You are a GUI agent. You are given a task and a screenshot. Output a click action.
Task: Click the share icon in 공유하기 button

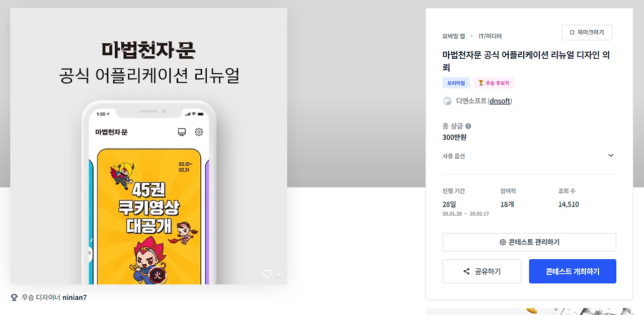(466, 271)
